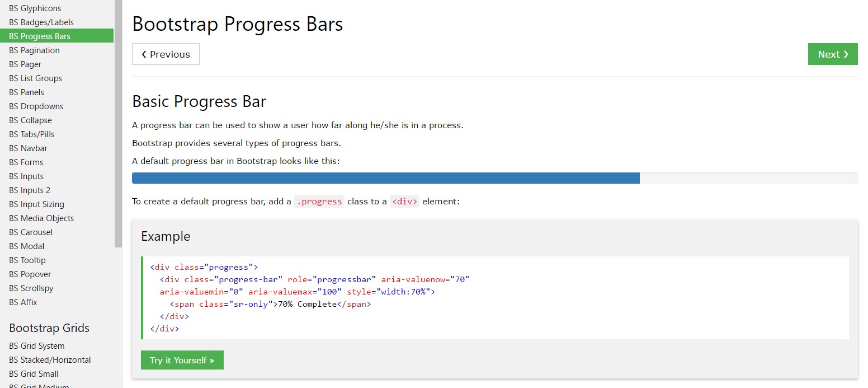Open BS List Groups sidebar link
The height and width of the screenshot is (388, 868).
tap(35, 78)
